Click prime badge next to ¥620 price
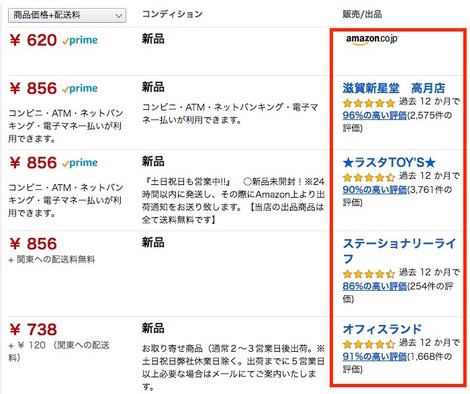Image resolution: width=470 pixels, height=394 pixels. (80, 40)
